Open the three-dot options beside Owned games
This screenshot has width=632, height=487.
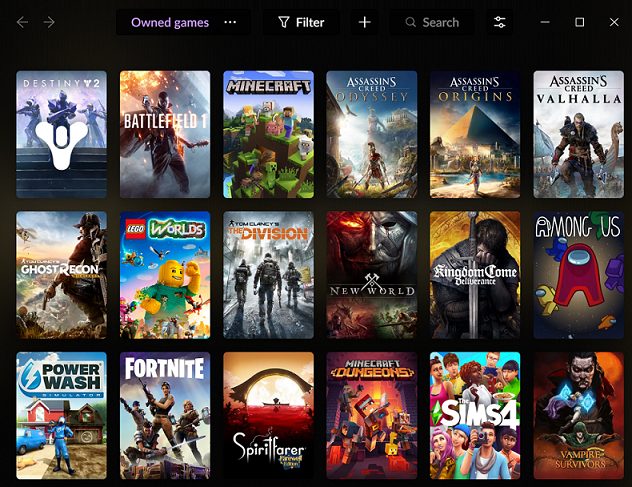(x=230, y=22)
